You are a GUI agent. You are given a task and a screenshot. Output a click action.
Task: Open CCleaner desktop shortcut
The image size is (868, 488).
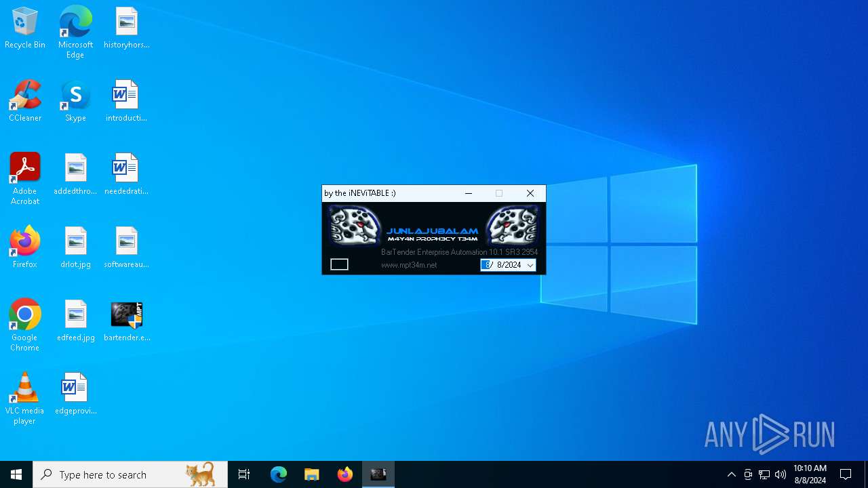click(25, 102)
